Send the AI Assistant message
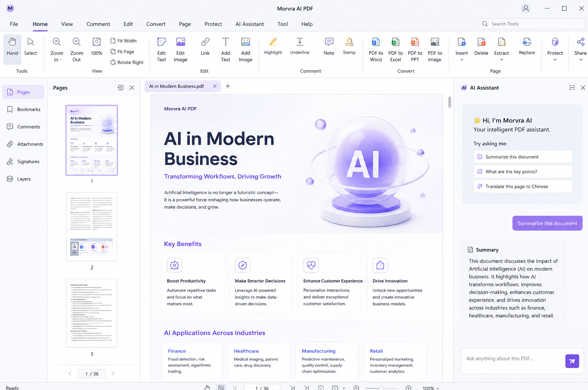The height and width of the screenshot is (390, 588). pyautogui.click(x=572, y=361)
